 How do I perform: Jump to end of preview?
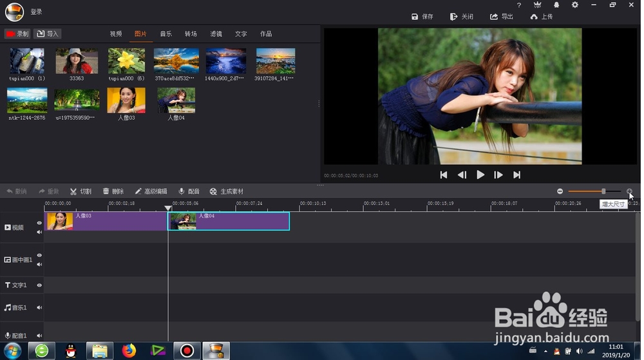pyautogui.click(x=516, y=175)
